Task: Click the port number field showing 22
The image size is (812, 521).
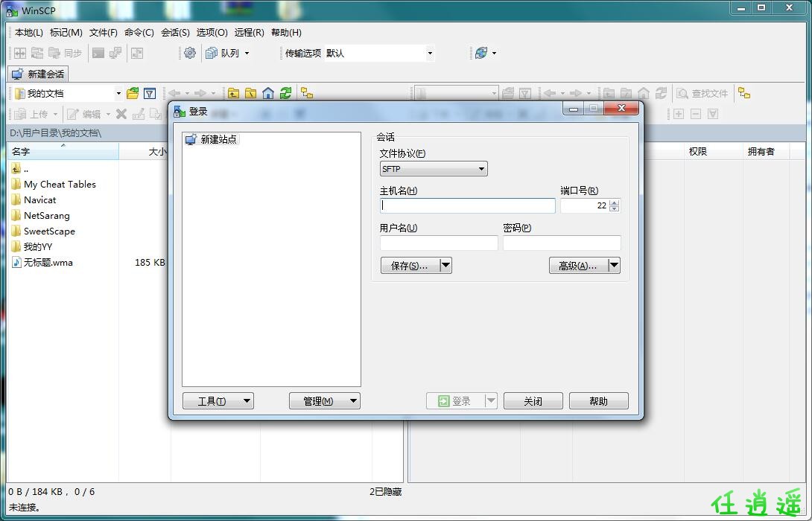Action: [585, 205]
